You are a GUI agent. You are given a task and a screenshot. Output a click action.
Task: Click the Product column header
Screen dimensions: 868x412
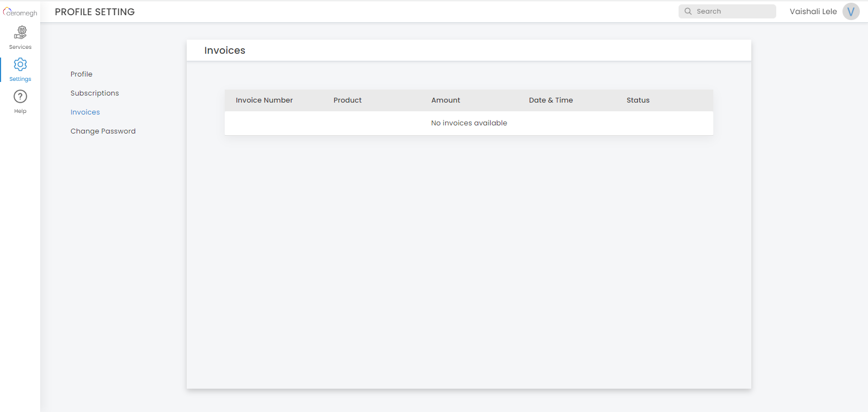[x=347, y=100]
